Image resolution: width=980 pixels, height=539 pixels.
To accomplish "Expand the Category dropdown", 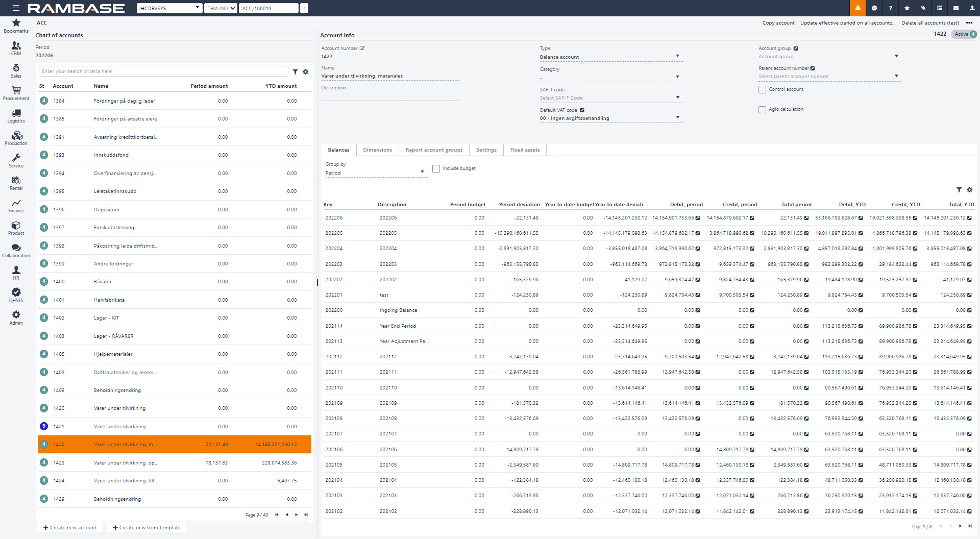I will [x=677, y=77].
